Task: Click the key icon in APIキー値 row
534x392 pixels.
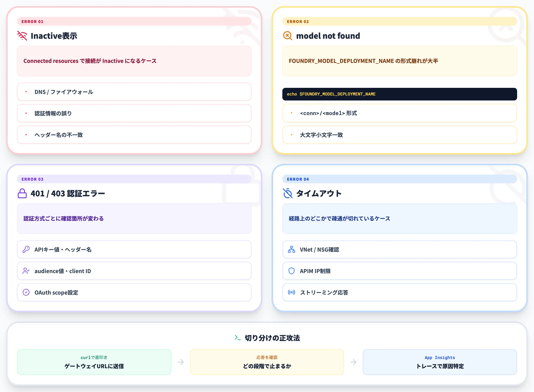Action: [26, 249]
